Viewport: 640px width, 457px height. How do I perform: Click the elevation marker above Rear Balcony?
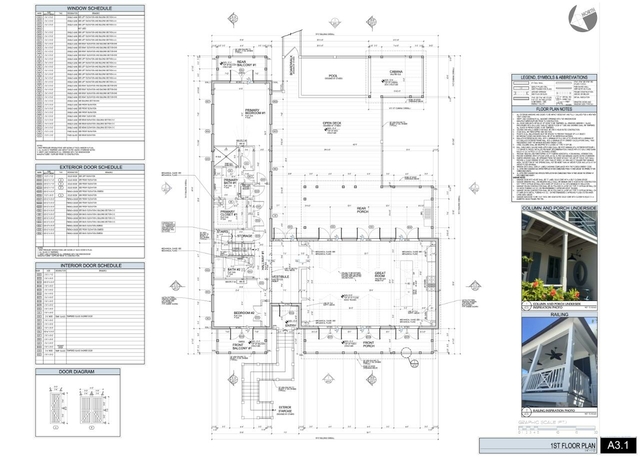(233, 17)
